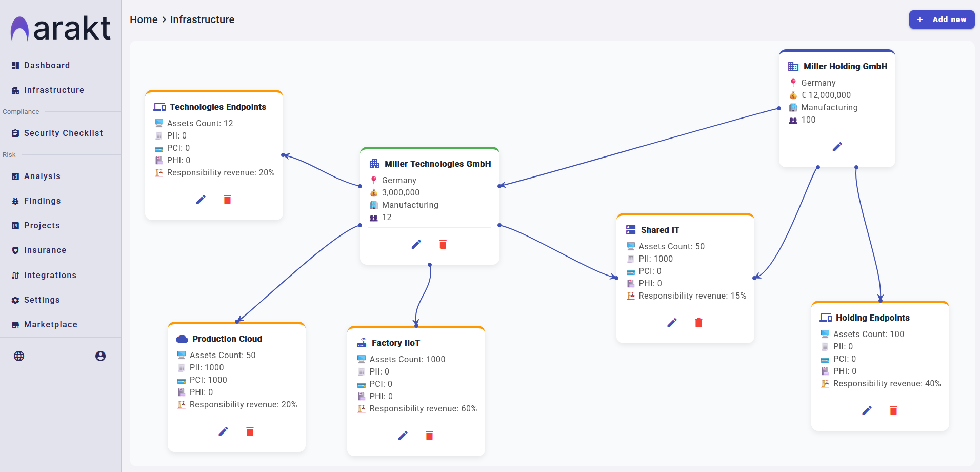Open the Dashboard section
The height and width of the screenshot is (472, 980).
coord(47,65)
